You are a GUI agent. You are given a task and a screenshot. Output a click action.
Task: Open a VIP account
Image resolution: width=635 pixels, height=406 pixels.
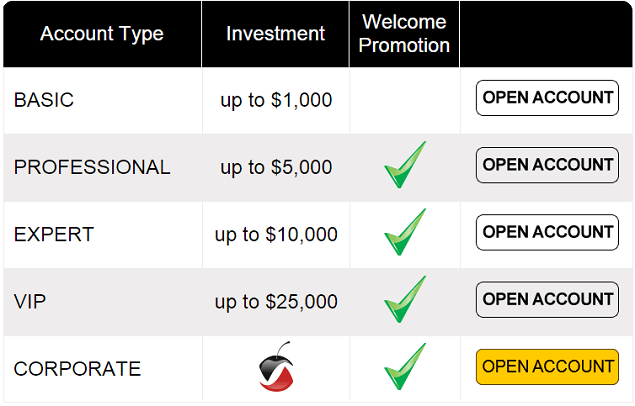547,300
